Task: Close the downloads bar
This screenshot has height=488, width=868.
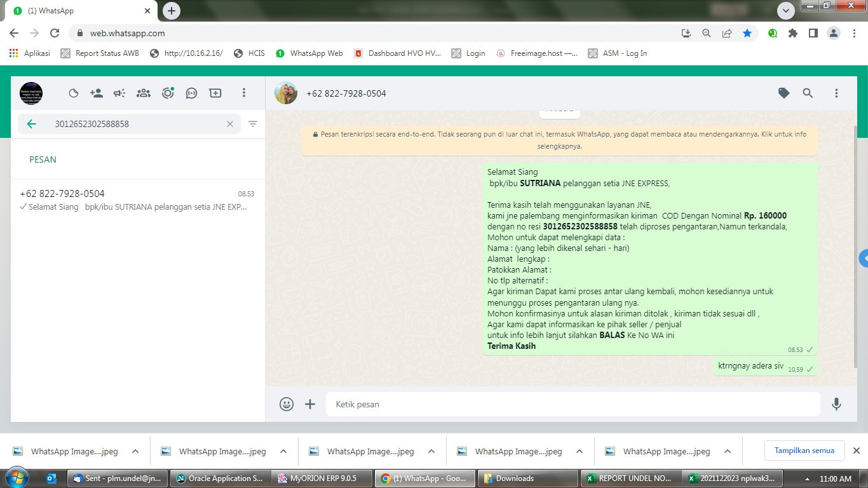Action: point(856,451)
